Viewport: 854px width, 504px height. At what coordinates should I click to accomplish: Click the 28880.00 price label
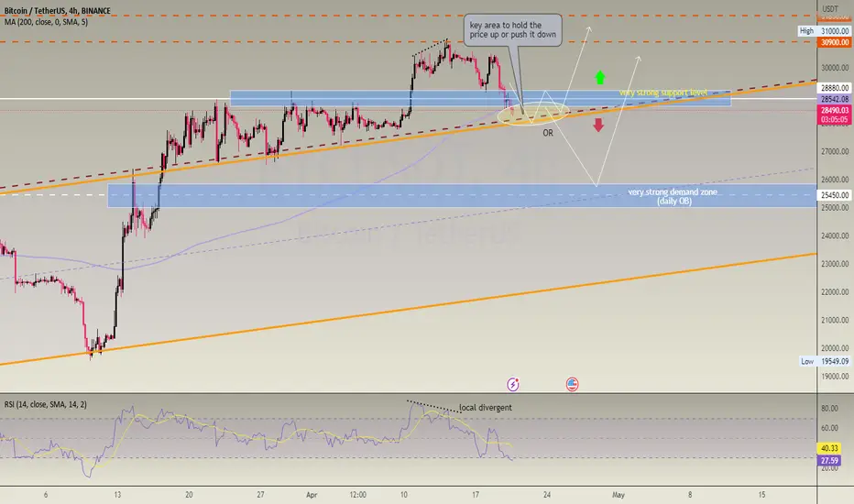coord(835,88)
